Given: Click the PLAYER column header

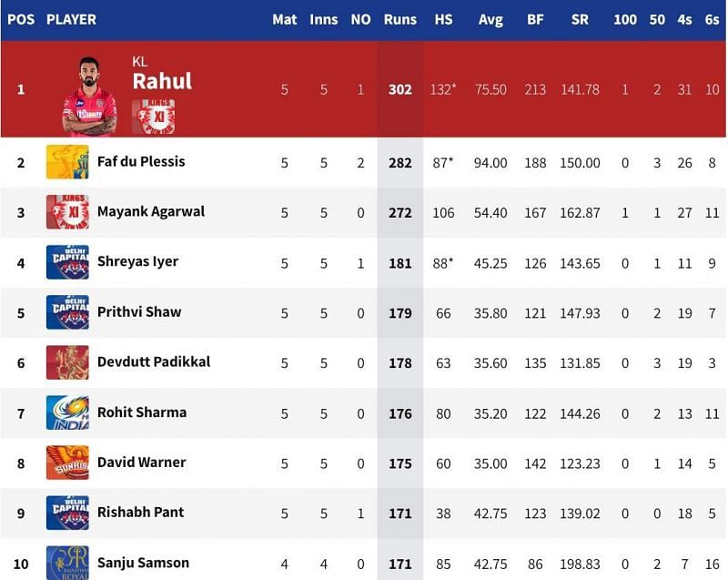Looking at the screenshot, I should point(71,19).
